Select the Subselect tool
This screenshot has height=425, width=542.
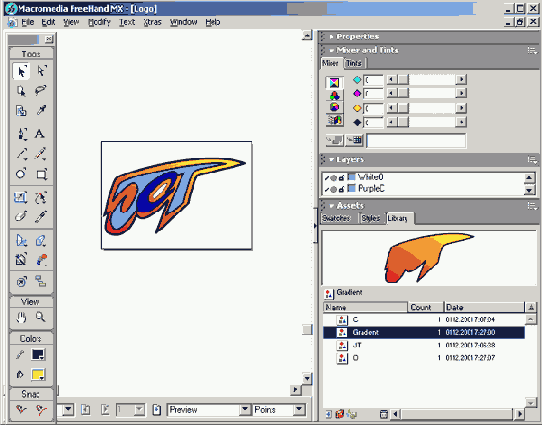point(41,71)
